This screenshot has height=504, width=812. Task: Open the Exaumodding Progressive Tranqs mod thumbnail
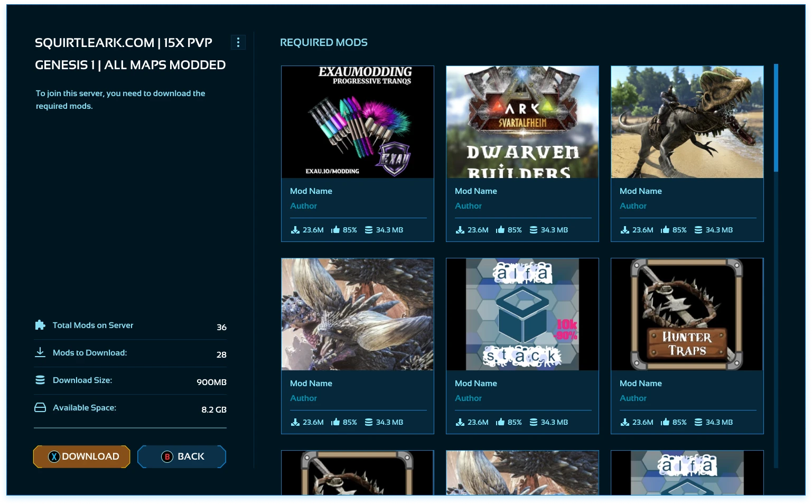tap(358, 122)
